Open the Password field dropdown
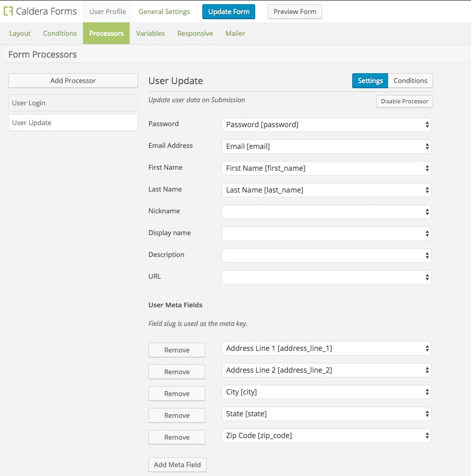This screenshot has width=471, height=476. tap(326, 125)
